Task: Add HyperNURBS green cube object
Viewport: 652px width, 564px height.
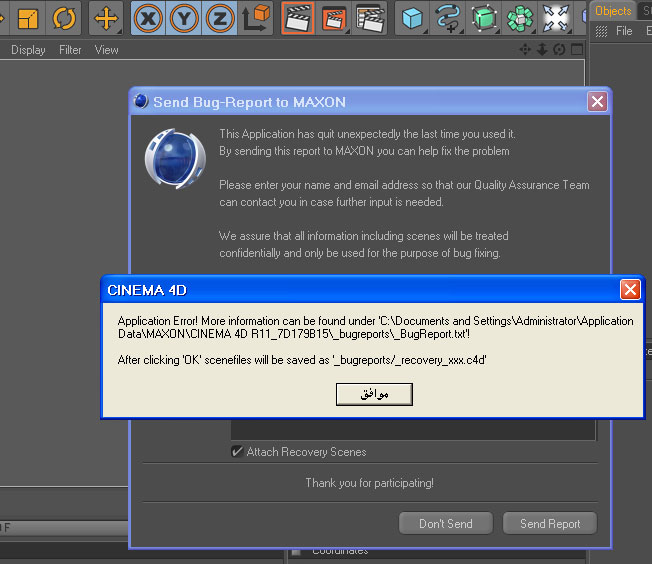Action: pyautogui.click(x=484, y=19)
